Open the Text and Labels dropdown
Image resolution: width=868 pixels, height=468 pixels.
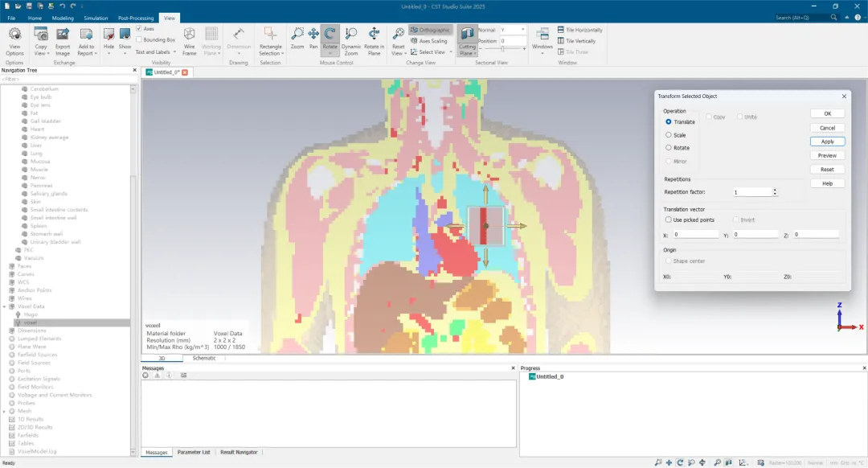tap(156, 52)
